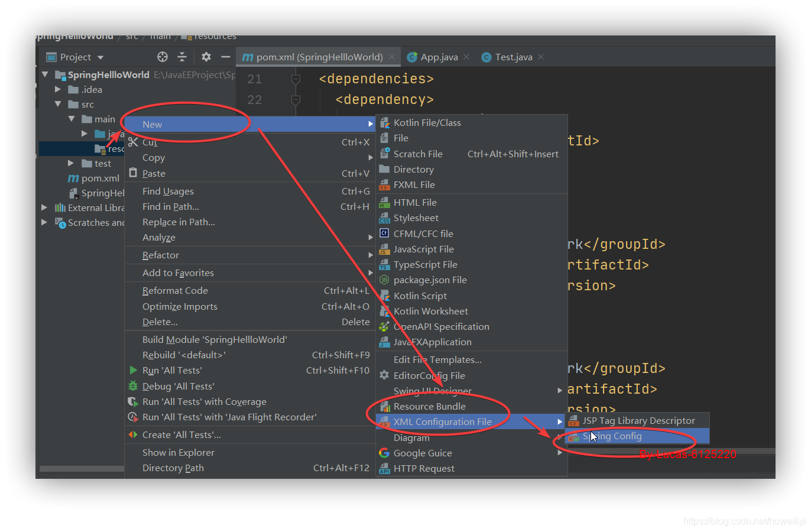The image size is (811, 532).
Task: Choose Build Module 'SpringHellloWorld'
Action: point(250,339)
